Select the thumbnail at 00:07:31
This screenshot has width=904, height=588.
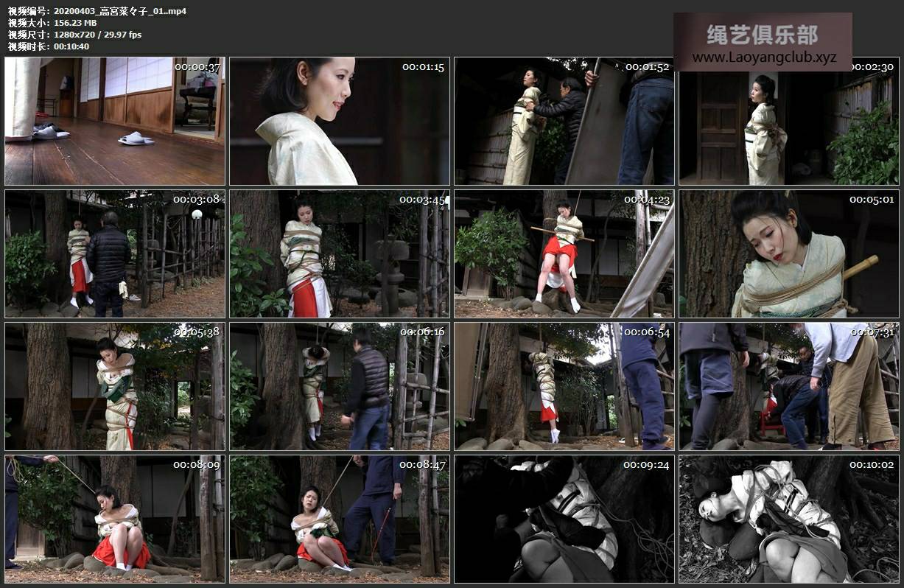click(x=789, y=386)
